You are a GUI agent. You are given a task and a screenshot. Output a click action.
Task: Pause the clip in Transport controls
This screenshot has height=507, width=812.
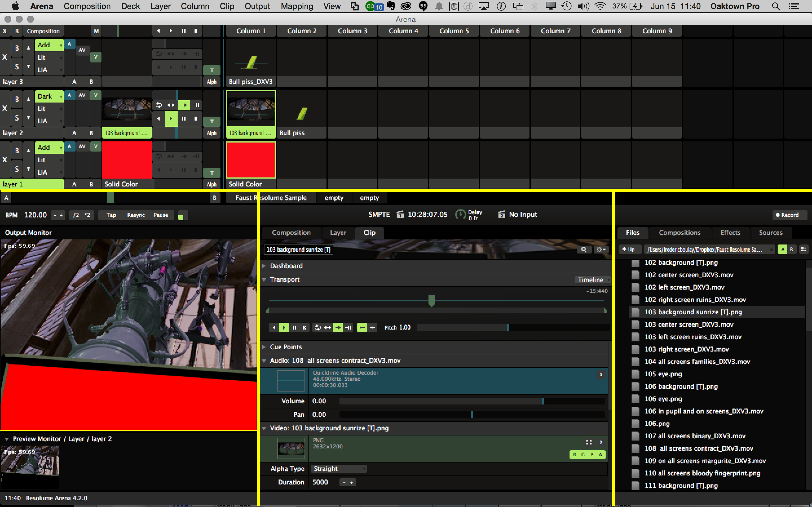tap(294, 328)
